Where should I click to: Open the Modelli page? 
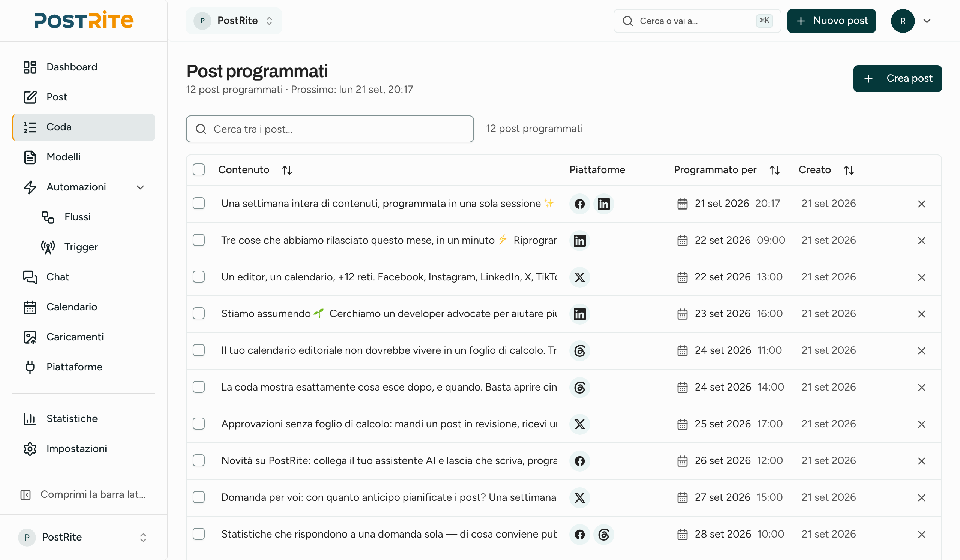[x=84, y=157]
